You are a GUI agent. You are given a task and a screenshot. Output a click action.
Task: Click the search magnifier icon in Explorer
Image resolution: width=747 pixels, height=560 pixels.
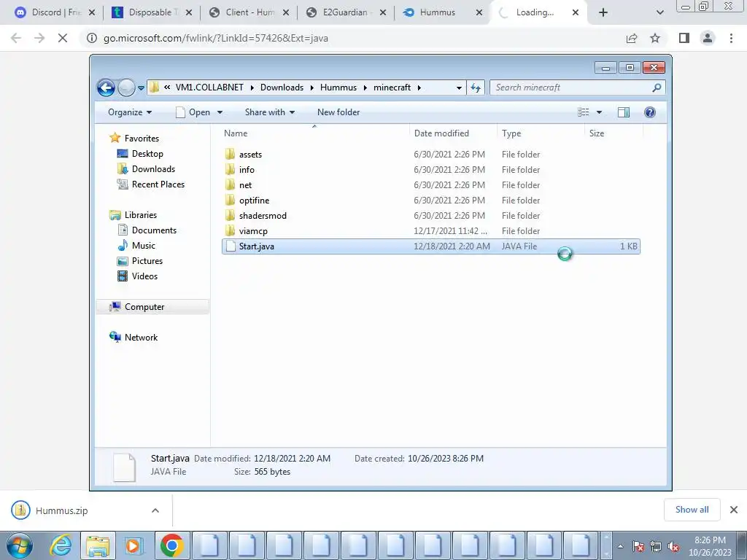(x=657, y=87)
